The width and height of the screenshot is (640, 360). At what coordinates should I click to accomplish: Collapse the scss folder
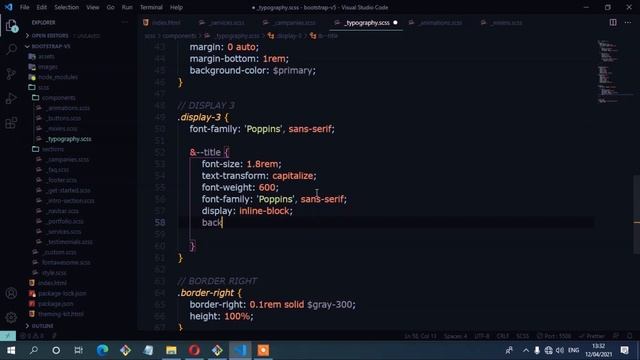[x=43, y=87]
